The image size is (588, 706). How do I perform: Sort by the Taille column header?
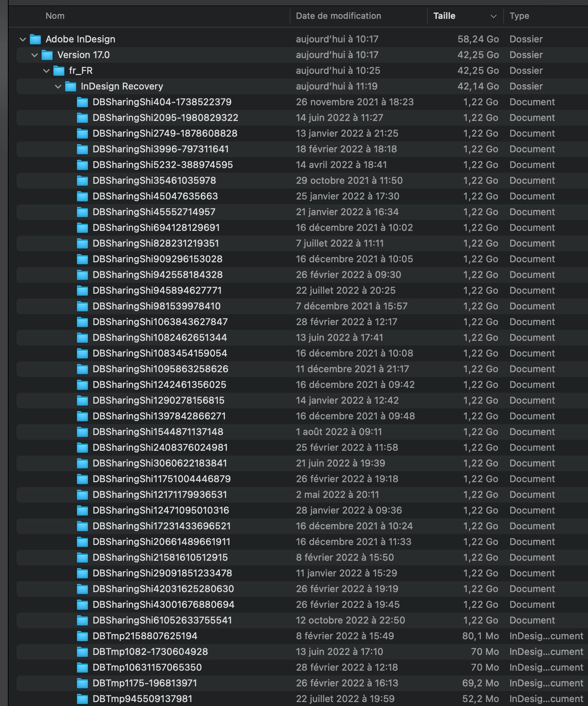[x=444, y=16]
